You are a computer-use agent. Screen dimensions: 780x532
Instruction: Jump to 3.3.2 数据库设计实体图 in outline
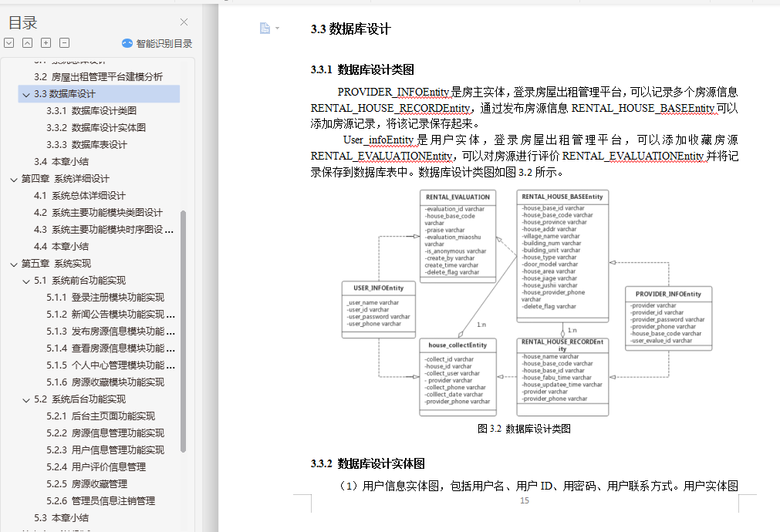coord(96,128)
